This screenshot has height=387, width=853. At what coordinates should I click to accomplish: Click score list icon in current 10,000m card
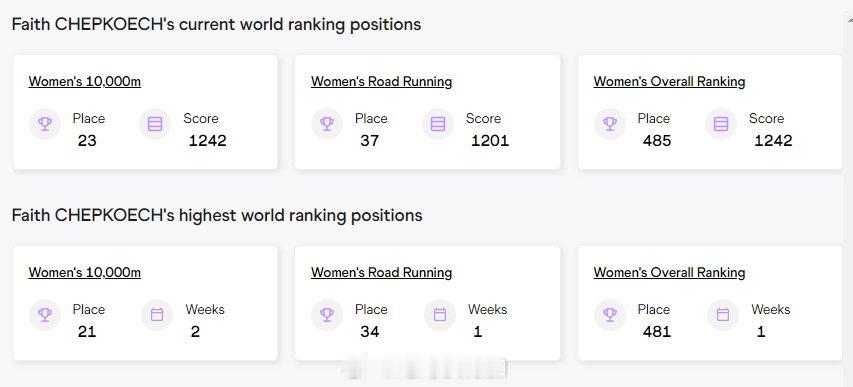[155, 124]
